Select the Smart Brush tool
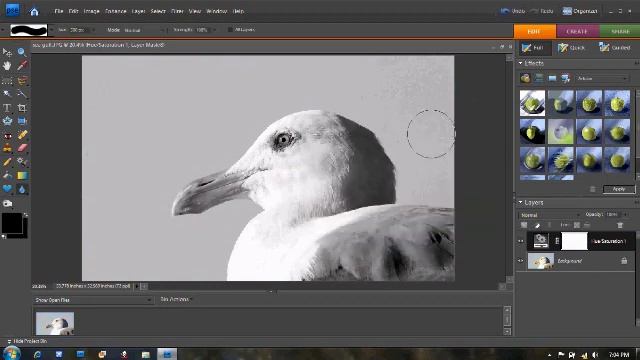Screen dimensions: 640x360 click(x=22, y=162)
